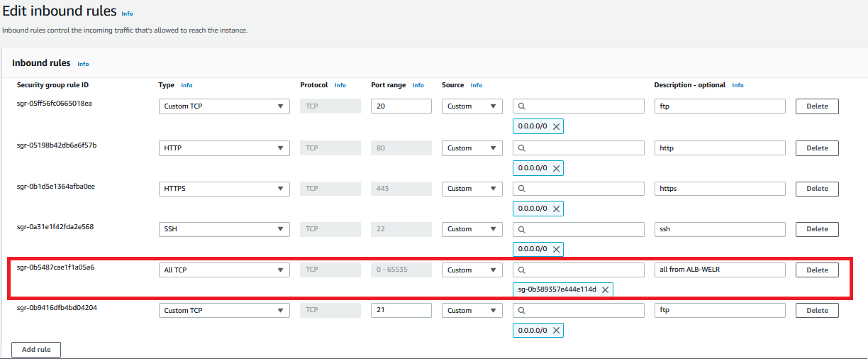The image size is (868, 359).
Task: Remove the 0.0.0.0/0 tag on ftp port 20 rule
Action: coord(557,127)
